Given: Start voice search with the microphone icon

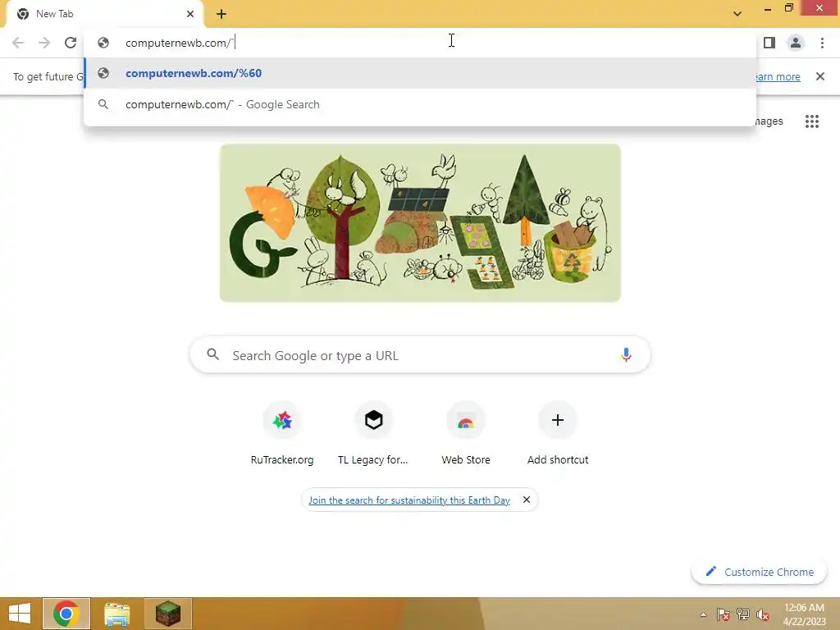Looking at the screenshot, I should (x=626, y=354).
